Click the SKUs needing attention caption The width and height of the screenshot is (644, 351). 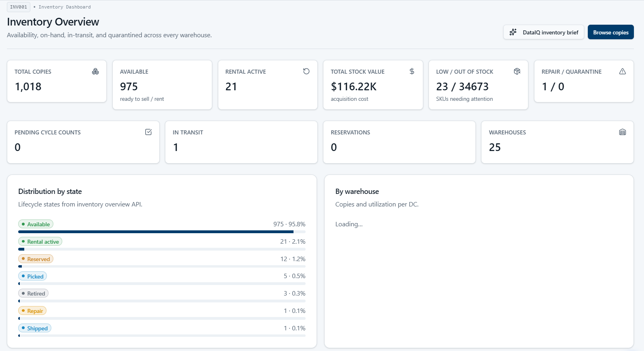click(x=465, y=99)
